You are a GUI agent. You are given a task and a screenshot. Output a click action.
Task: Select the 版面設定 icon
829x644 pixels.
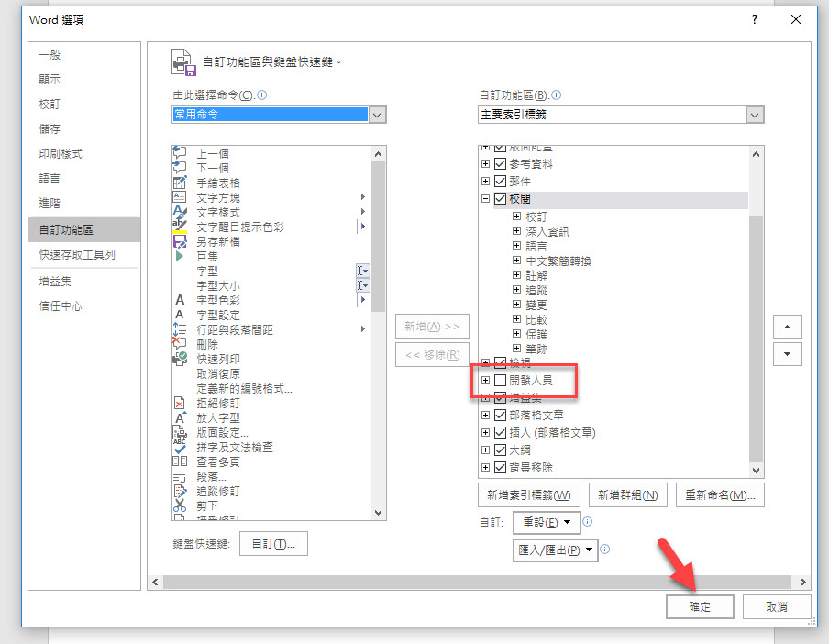(179, 433)
